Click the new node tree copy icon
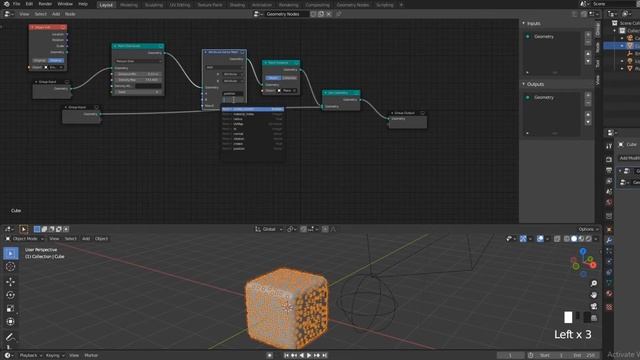 click(x=321, y=14)
